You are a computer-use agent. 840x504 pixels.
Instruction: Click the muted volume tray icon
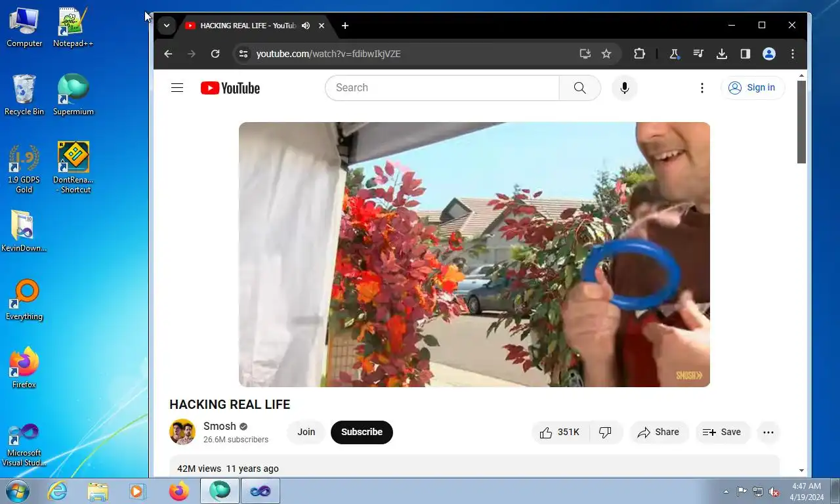point(774,492)
